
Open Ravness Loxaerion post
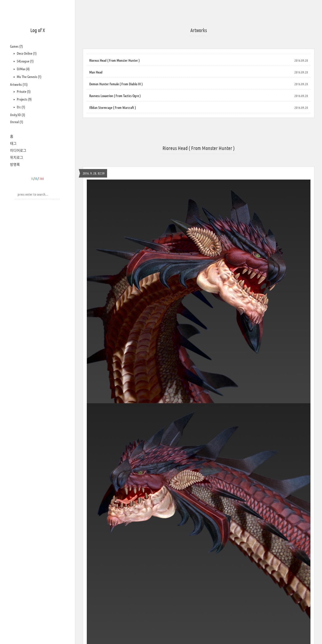(x=115, y=96)
